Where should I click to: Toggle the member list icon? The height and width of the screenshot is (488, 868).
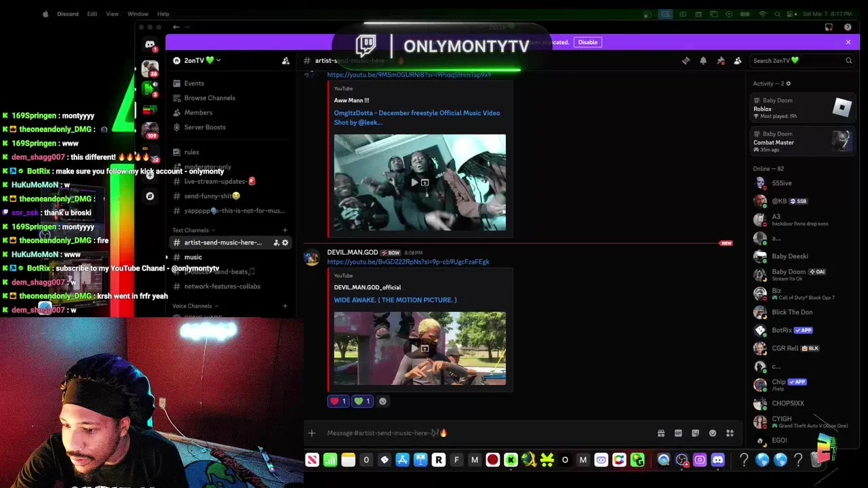(x=738, y=60)
